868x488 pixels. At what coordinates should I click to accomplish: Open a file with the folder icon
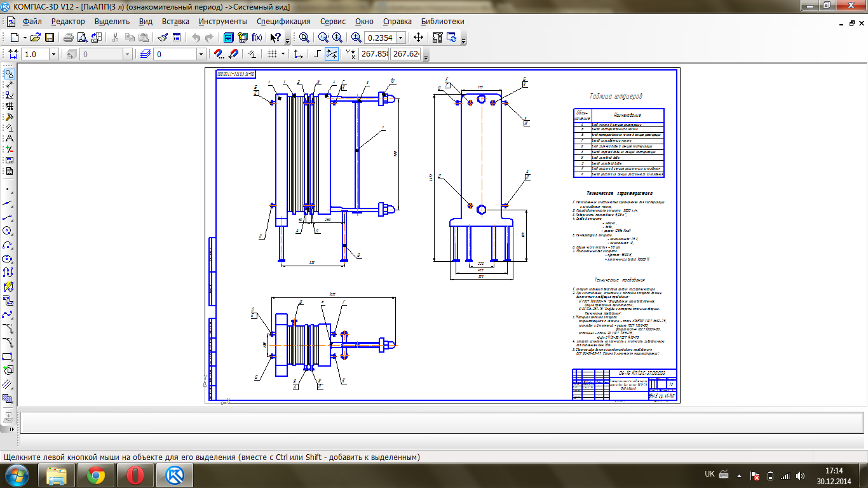pos(36,37)
